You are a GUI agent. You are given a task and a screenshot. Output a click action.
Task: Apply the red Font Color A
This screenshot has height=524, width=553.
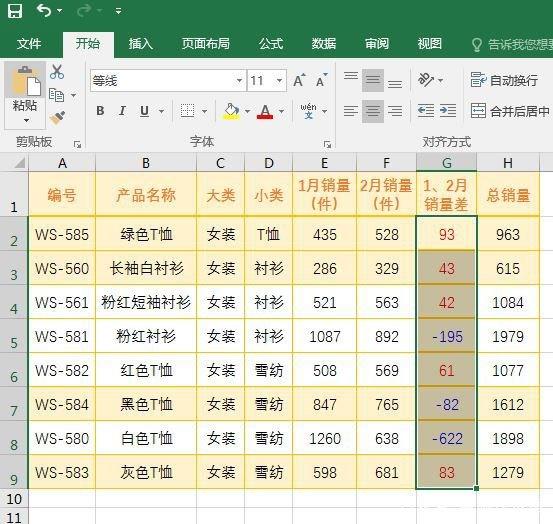[265, 111]
